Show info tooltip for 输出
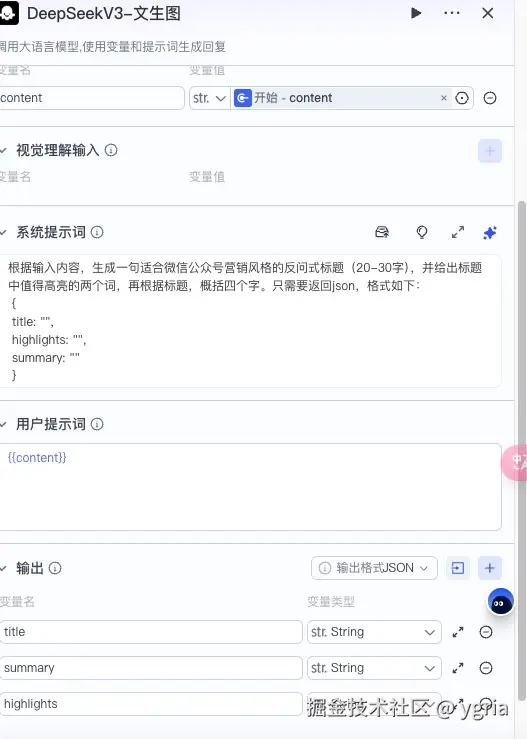 point(55,568)
